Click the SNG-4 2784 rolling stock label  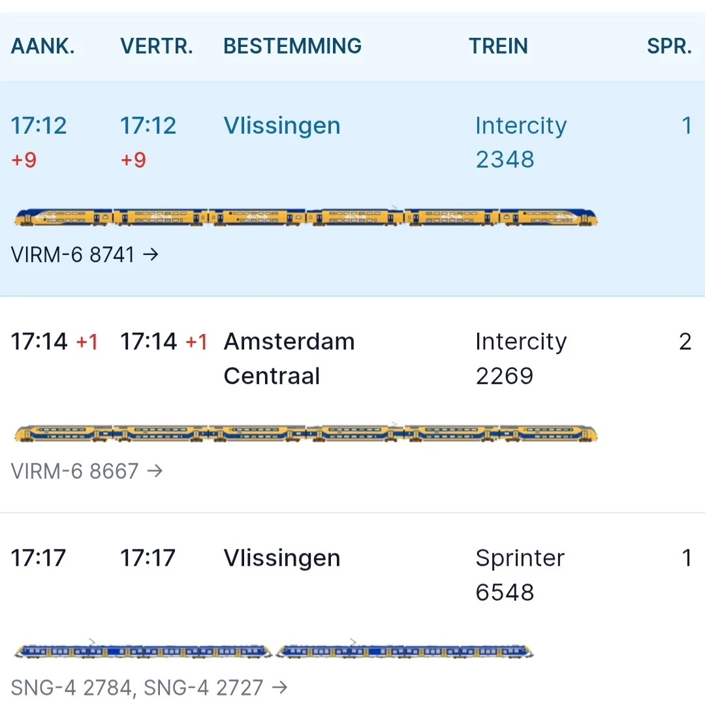(71, 687)
